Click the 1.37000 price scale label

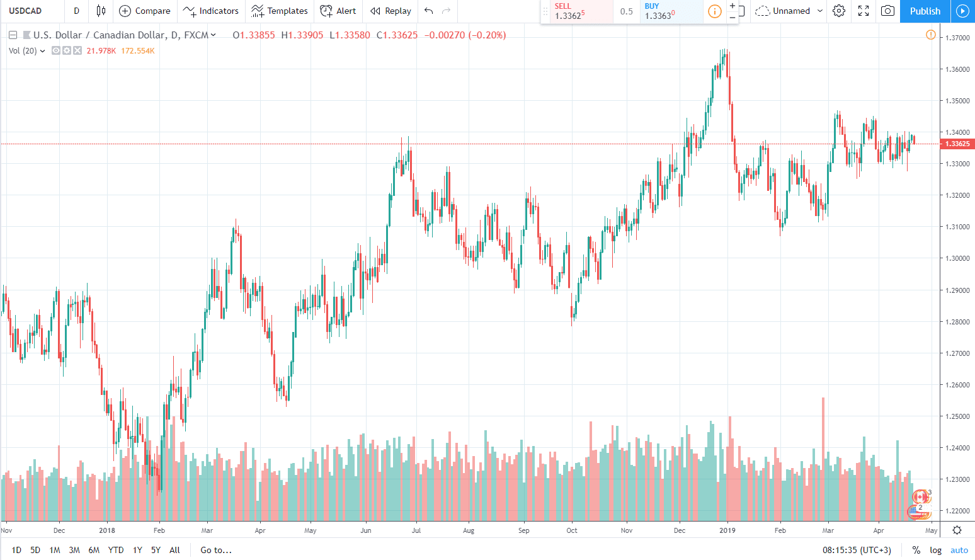tap(957, 38)
